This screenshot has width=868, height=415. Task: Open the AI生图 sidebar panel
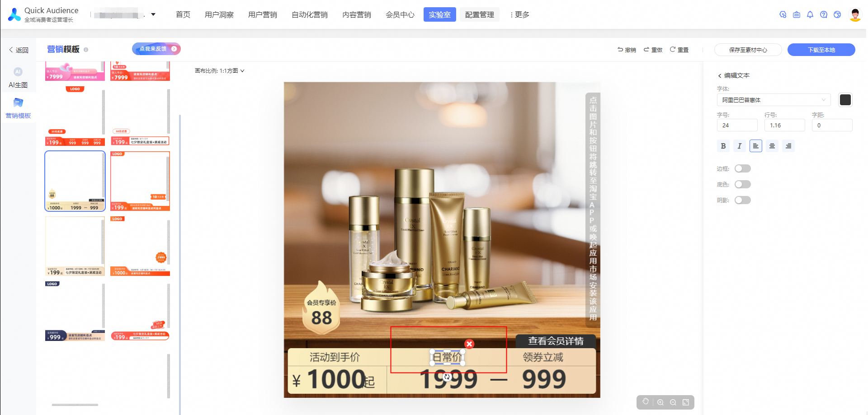[x=18, y=77]
